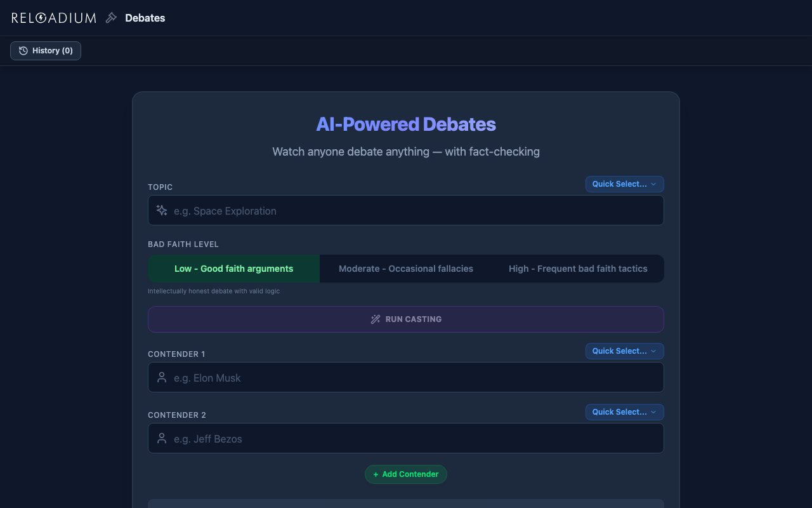Open the Debates page title
Screen dimensions: 812x508
click(145, 18)
